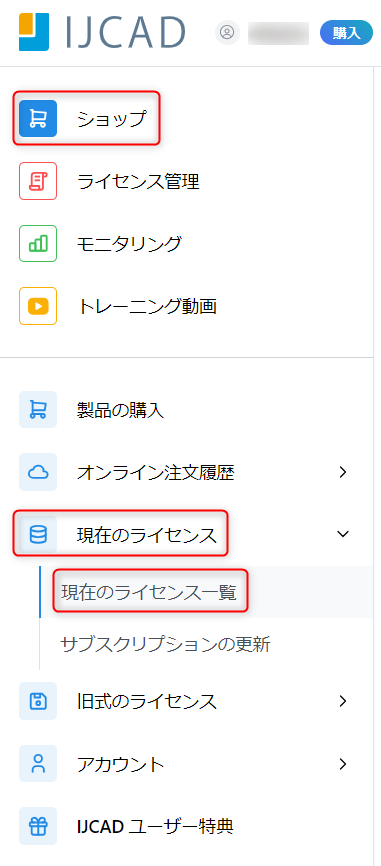Click the IJCAD ユーザー特典 gift icon
The height and width of the screenshot is (866, 381).
pyautogui.click(x=38, y=826)
